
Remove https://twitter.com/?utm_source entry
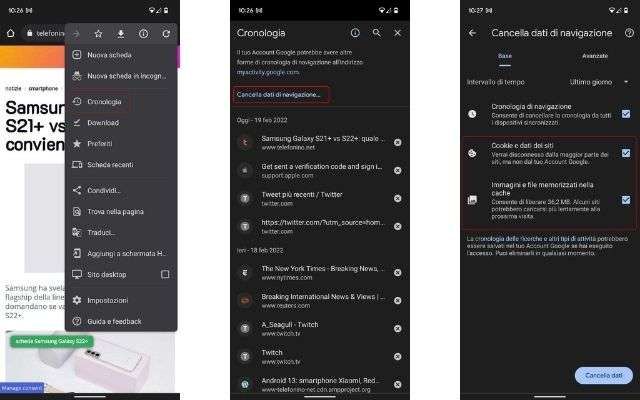point(398,227)
